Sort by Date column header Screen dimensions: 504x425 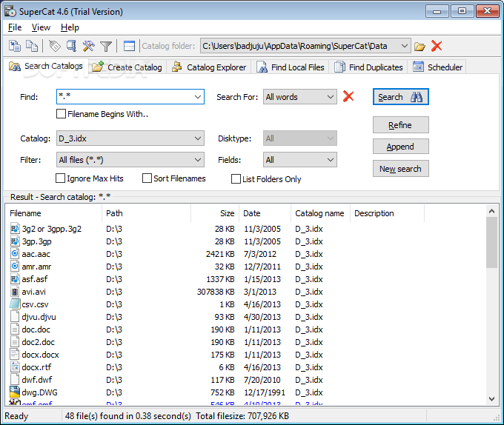point(265,213)
